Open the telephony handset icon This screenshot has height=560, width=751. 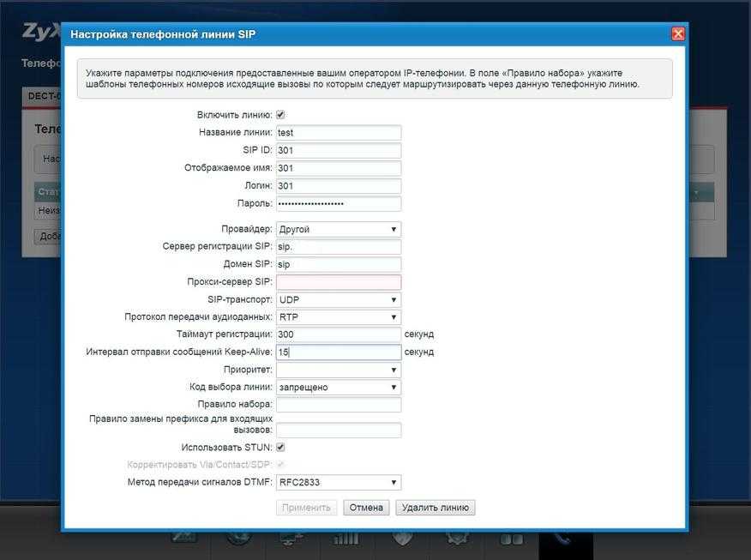(x=566, y=540)
